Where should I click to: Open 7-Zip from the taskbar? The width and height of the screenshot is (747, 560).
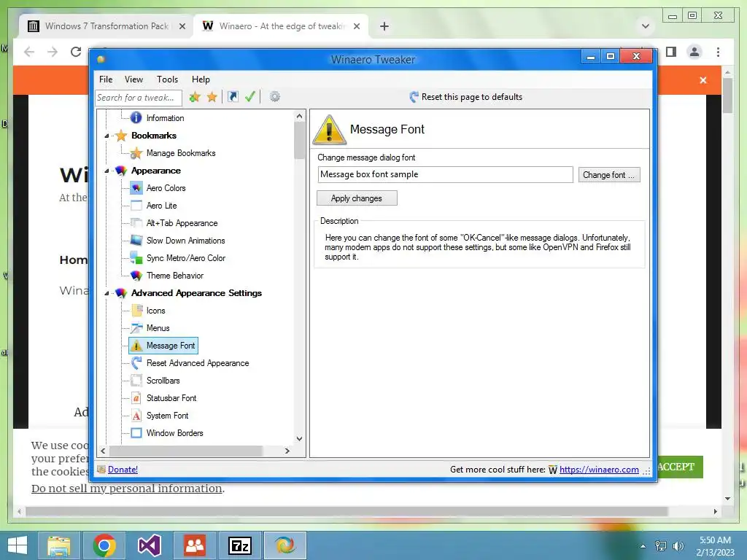tap(240, 545)
